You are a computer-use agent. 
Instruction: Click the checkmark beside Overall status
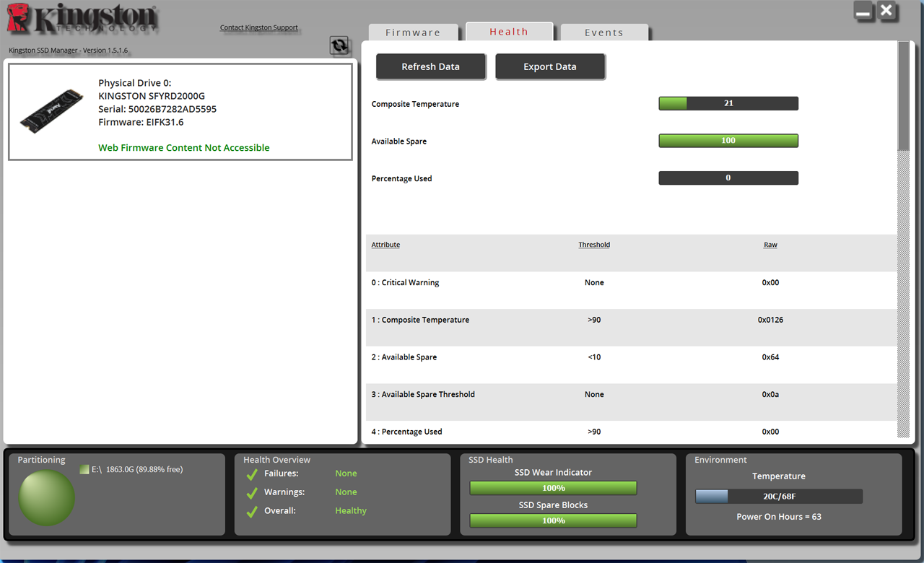coord(251,510)
